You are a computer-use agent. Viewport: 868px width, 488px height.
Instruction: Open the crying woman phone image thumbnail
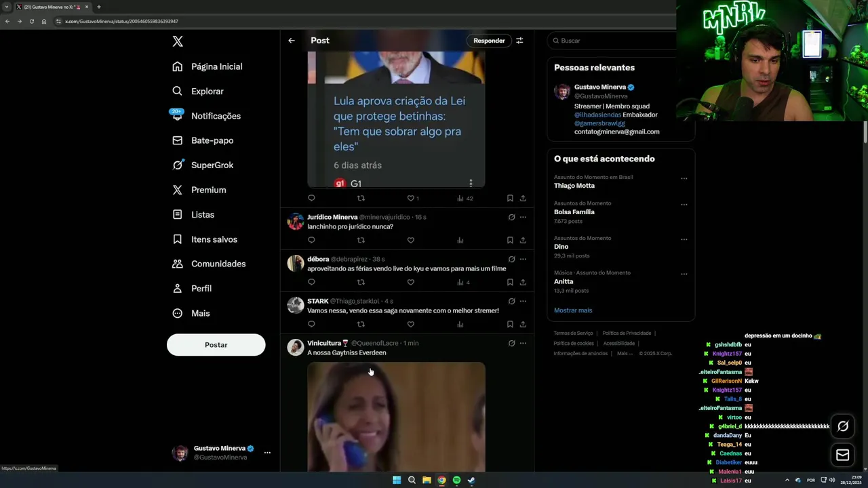point(396,417)
